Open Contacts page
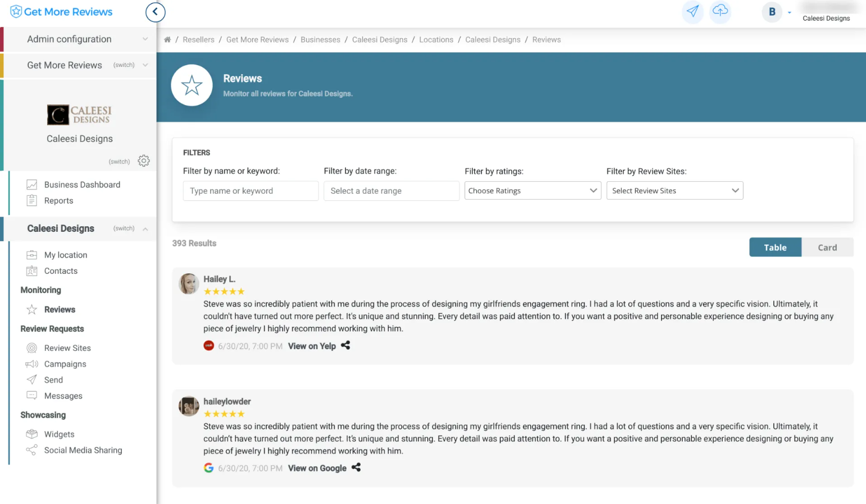The height and width of the screenshot is (504, 866). tap(61, 271)
